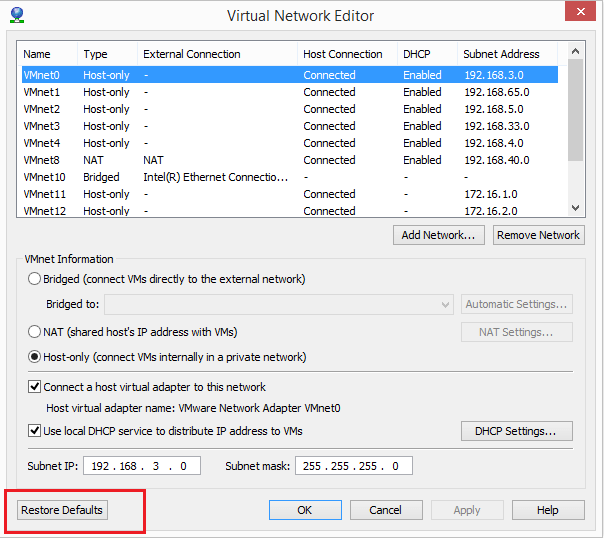Sort list by Subnet Address column header
Image resolution: width=604 pixels, height=538 pixels.
[501, 54]
